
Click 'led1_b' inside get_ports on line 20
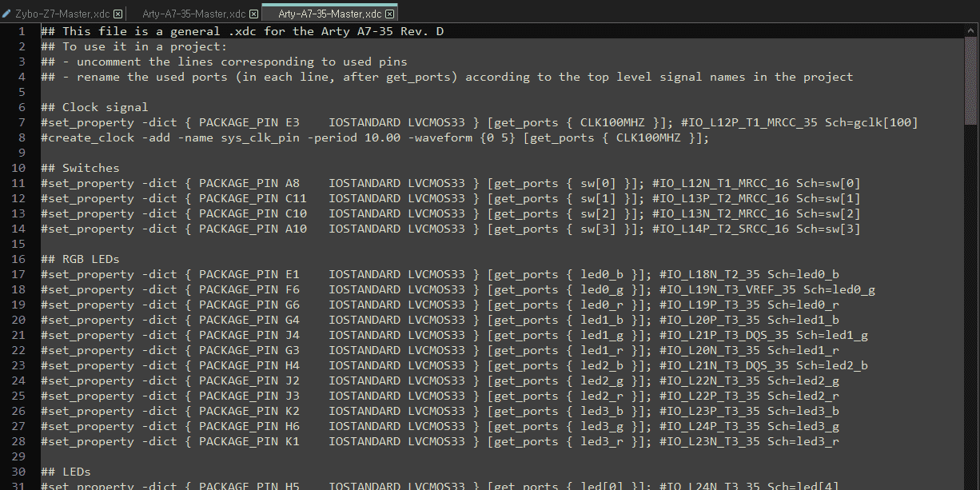[602, 320]
